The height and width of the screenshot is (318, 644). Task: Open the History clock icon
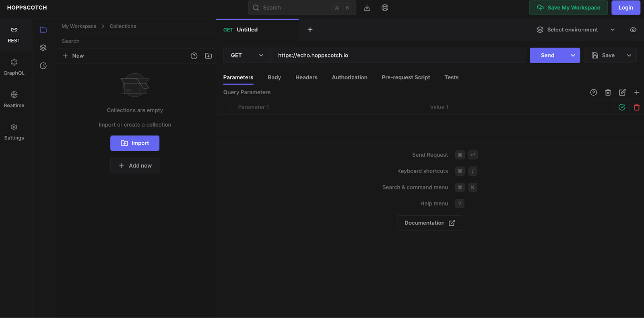click(x=43, y=66)
